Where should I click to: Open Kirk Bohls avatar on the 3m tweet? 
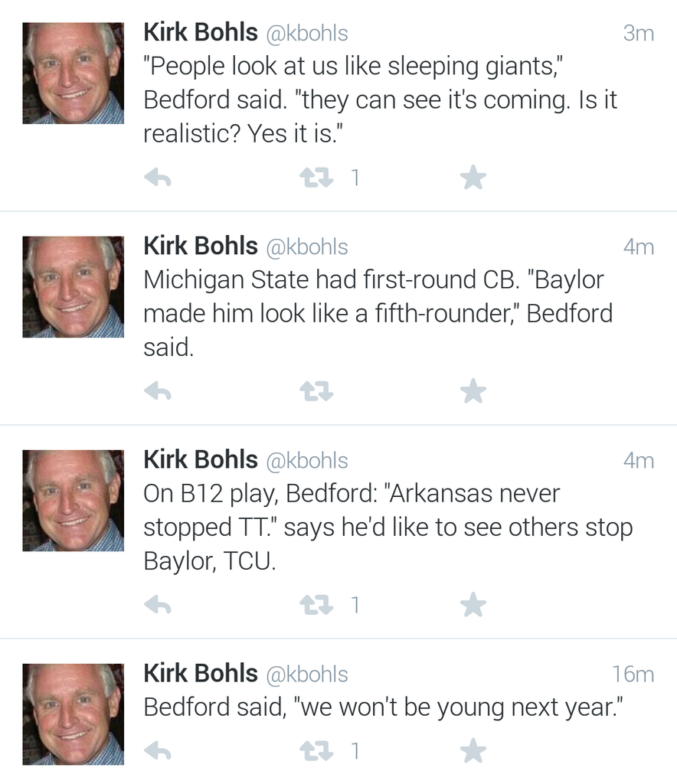(73, 73)
